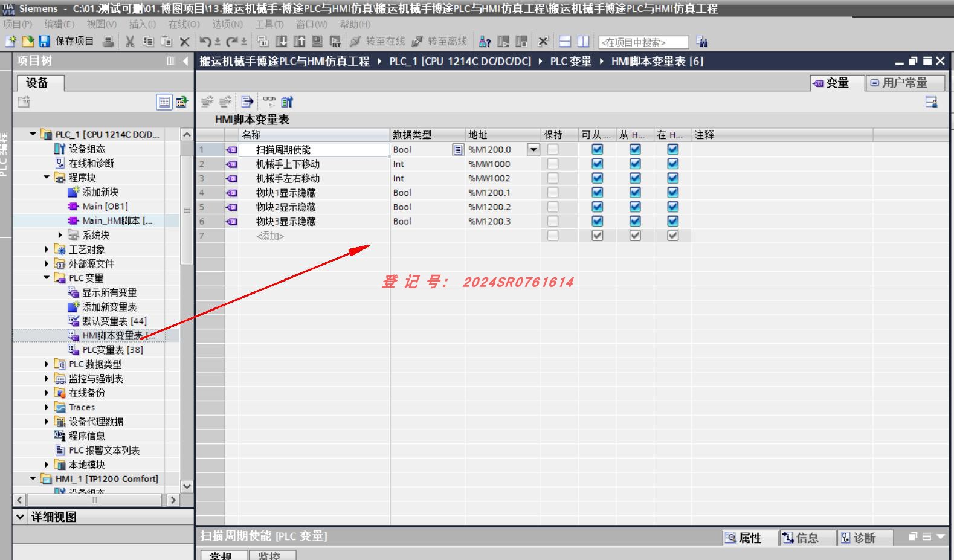Expand the PLC 数据类型 folder
Viewport: 954px width, 560px height.
47,364
